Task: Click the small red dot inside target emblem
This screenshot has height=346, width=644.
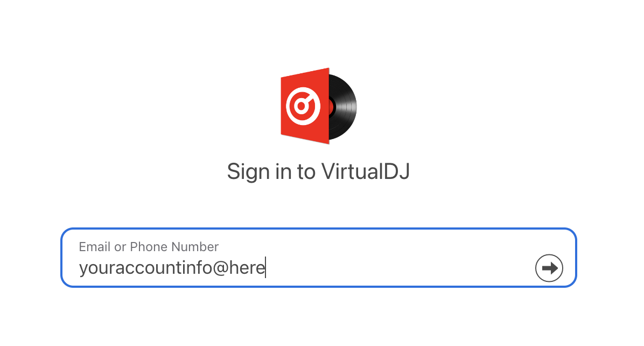Action: point(302,106)
